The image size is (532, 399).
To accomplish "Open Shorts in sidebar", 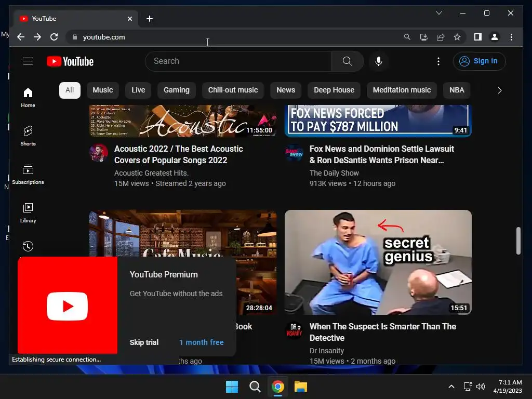I will coord(28,136).
